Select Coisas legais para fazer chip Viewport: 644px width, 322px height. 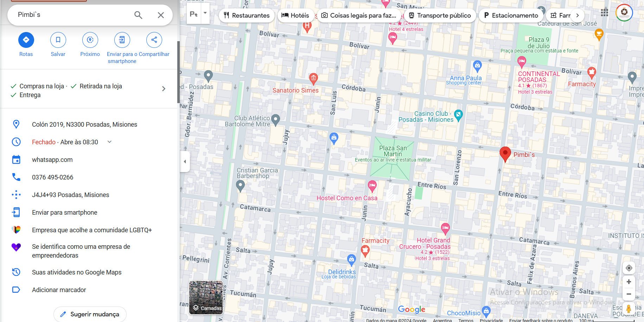tap(359, 15)
